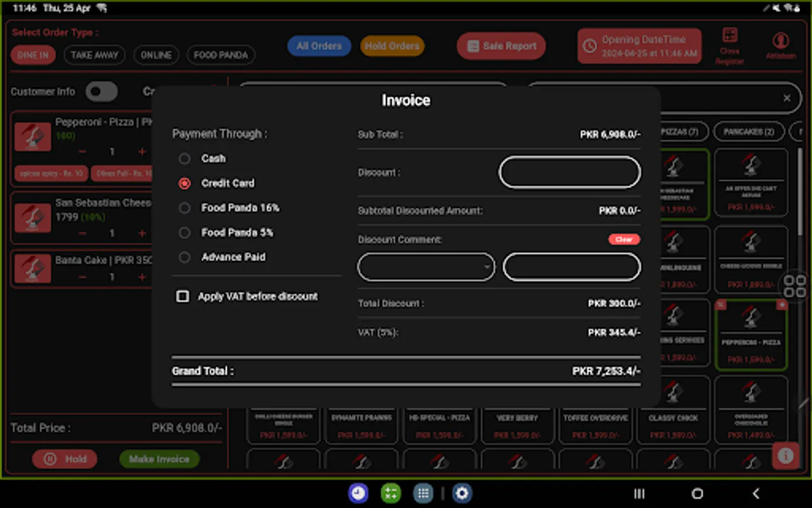
Task: Enable Apply VAT before discount
Action: click(x=183, y=296)
